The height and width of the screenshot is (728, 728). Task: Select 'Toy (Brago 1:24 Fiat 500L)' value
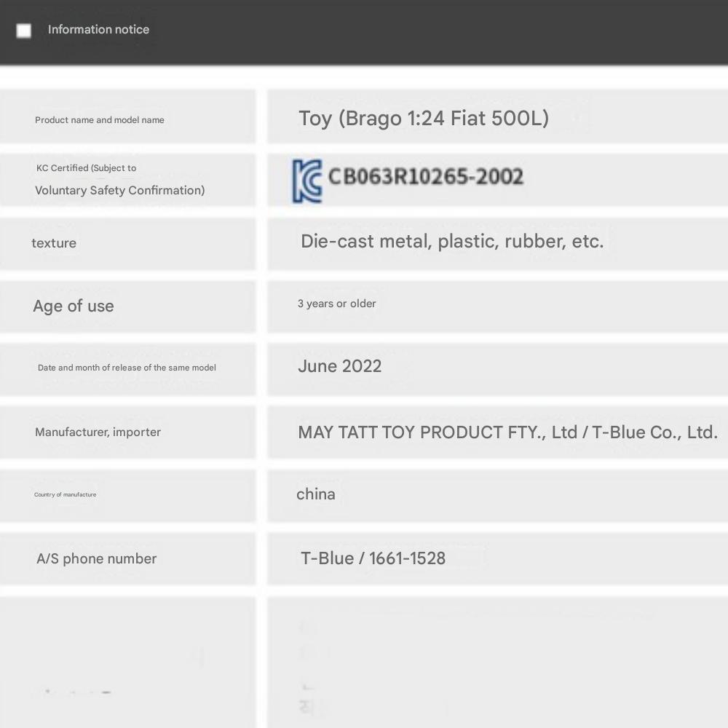tap(424, 119)
